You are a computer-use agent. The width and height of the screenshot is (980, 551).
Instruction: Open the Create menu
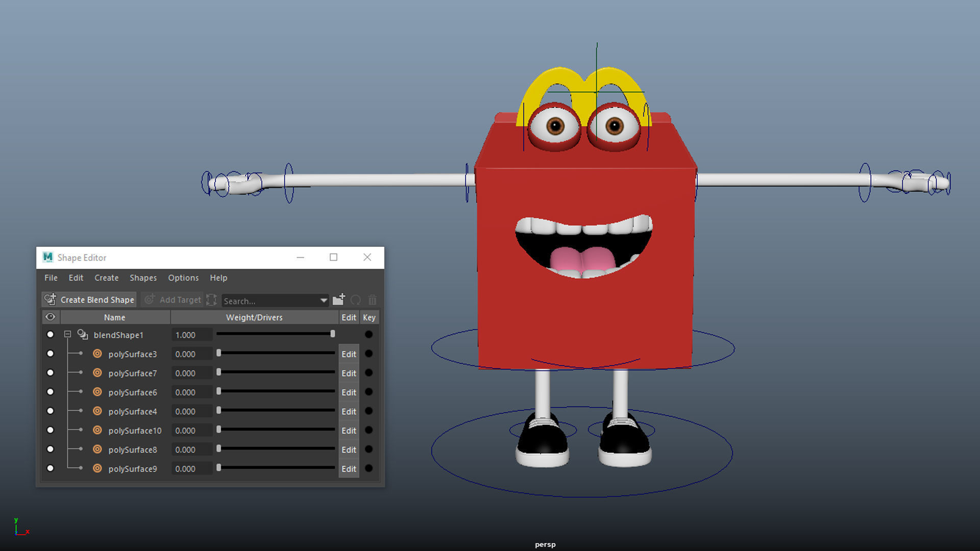[106, 278]
